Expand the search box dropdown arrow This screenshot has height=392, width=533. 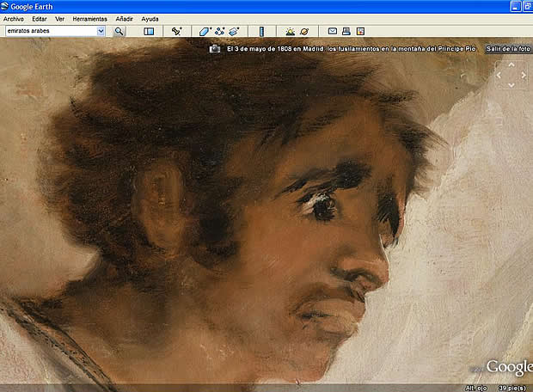point(101,31)
